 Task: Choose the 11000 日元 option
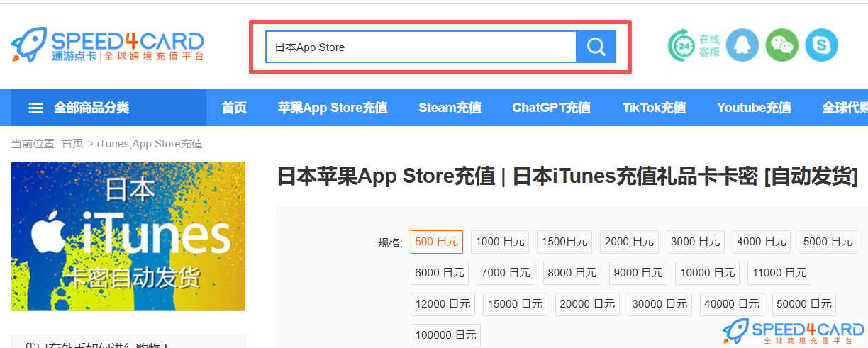click(779, 273)
